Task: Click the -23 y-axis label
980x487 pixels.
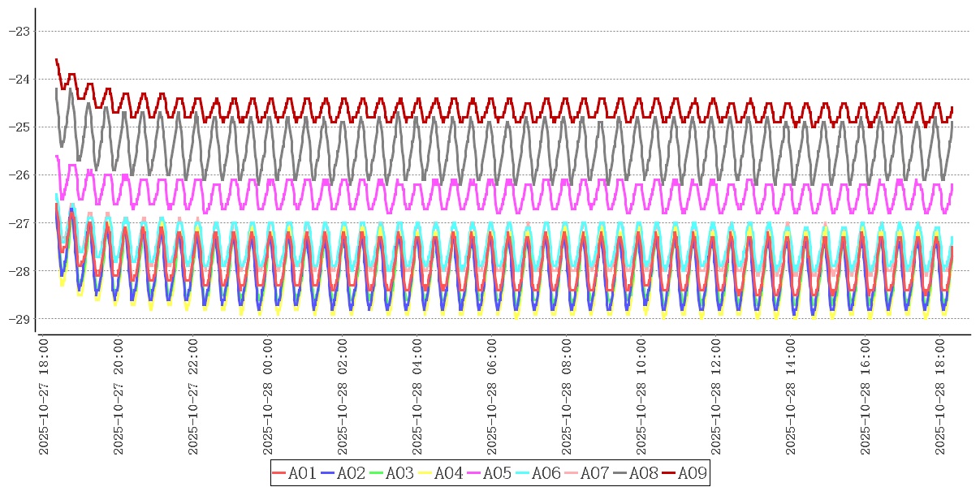Action: coord(18,31)
